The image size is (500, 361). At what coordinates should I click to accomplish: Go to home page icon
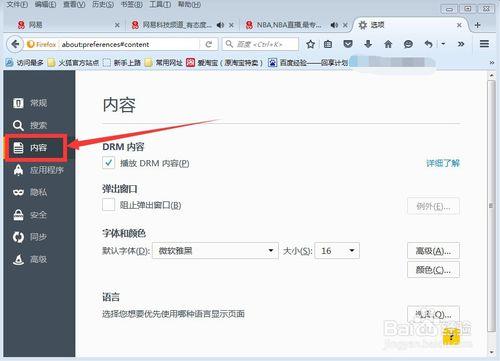pyautogui.click(x=388, y=44)
